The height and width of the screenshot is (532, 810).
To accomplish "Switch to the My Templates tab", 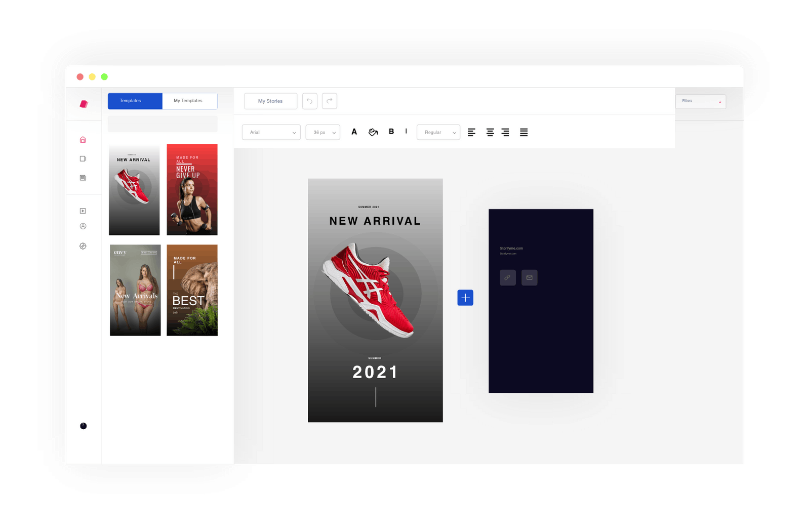I will coord(189,101).
